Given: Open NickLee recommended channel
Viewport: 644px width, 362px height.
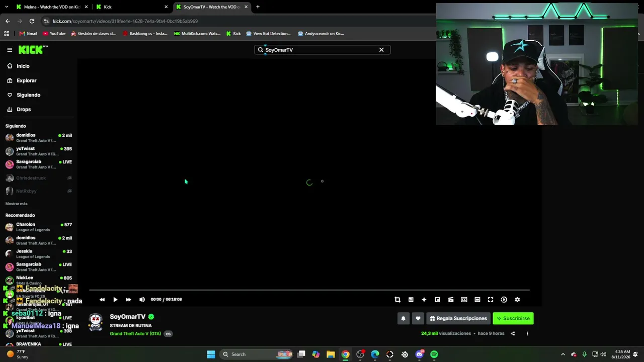Looking at the screenshot, I should coord(38,280).
